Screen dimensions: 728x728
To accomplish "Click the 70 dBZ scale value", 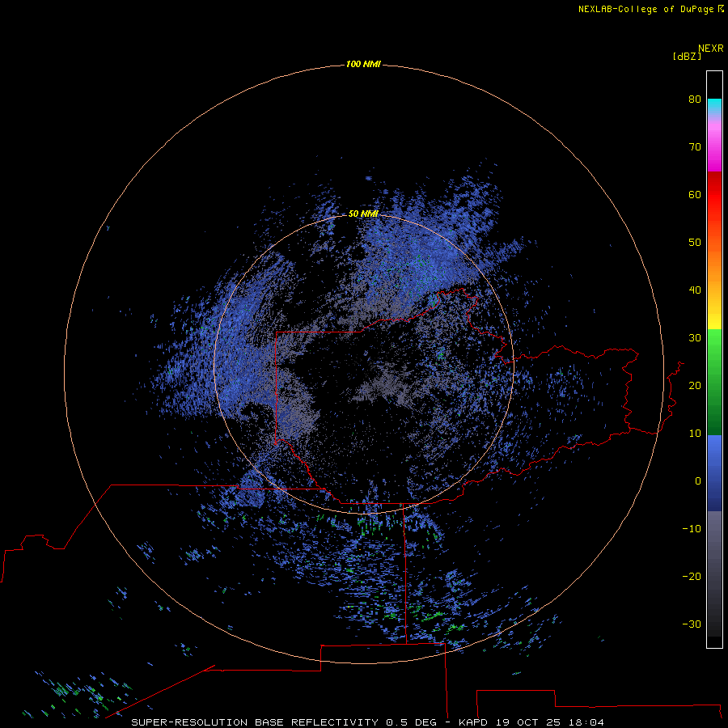I will [695, 146].
